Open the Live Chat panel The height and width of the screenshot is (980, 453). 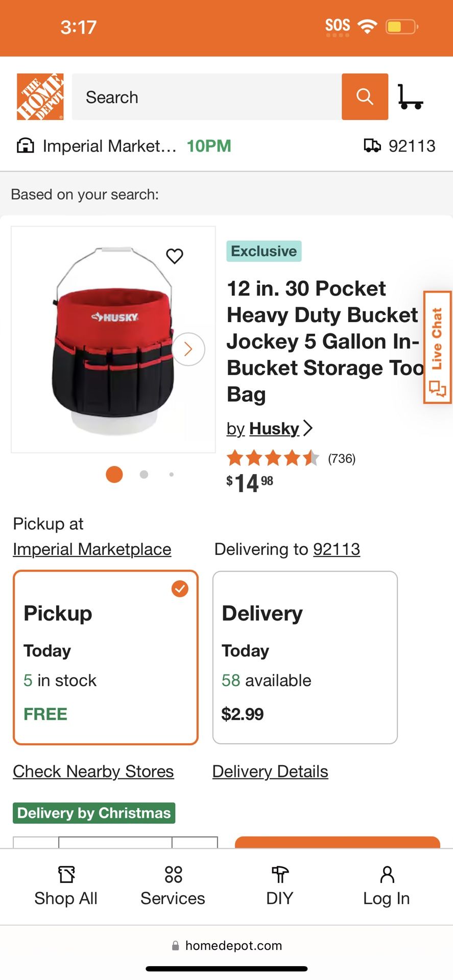[x=437, y=347]
